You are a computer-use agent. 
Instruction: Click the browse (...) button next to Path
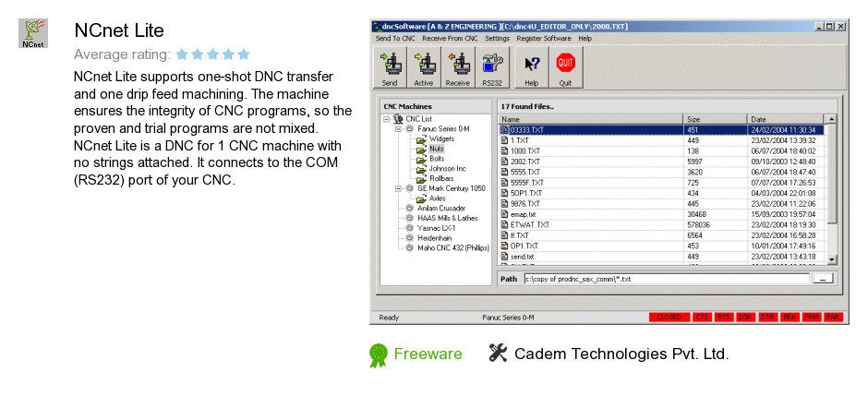[x=823, y=280]
